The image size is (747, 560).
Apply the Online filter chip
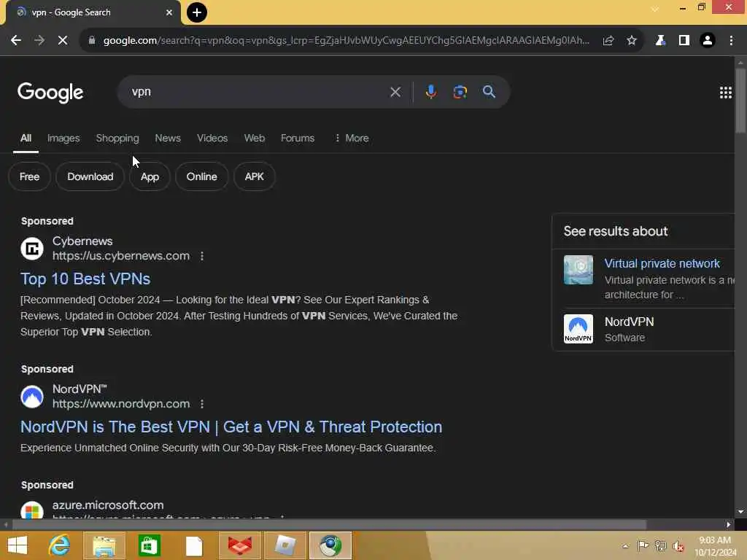tap(202, 176)
